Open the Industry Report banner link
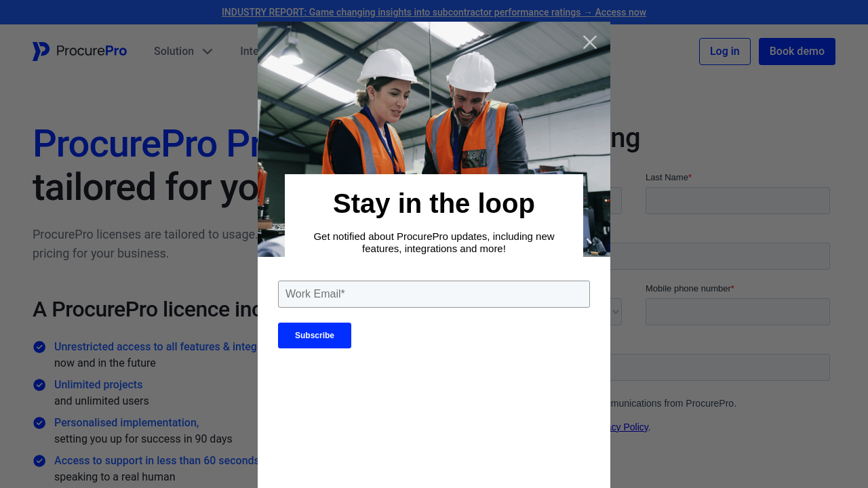The width and height of the screenshot is (868, 488). tap(433, 12)
